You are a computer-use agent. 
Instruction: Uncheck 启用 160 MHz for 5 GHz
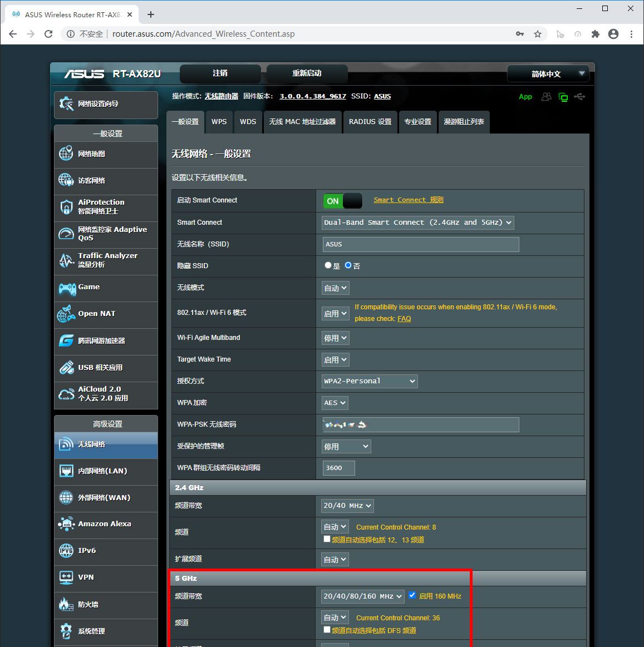[x=412, y=595]
